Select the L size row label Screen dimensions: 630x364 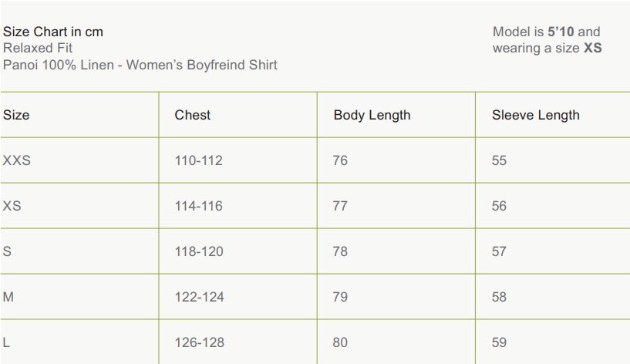(x=6, y=342)
